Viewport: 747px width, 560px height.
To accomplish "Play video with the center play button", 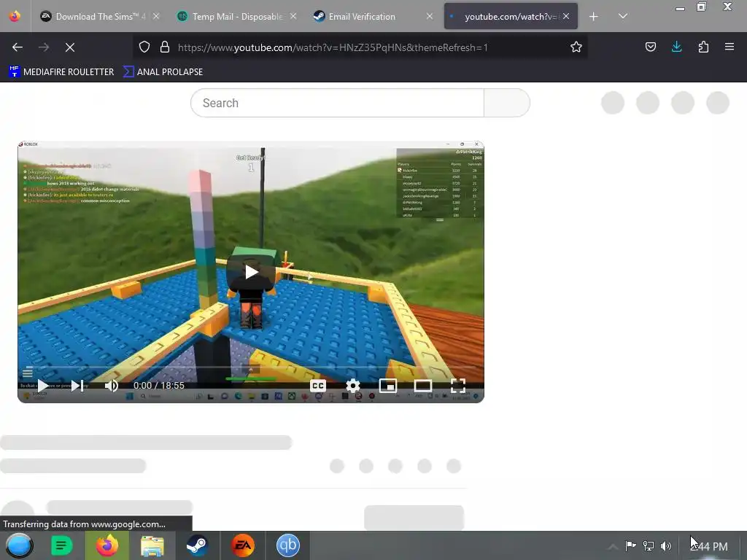I will (251, 272).
